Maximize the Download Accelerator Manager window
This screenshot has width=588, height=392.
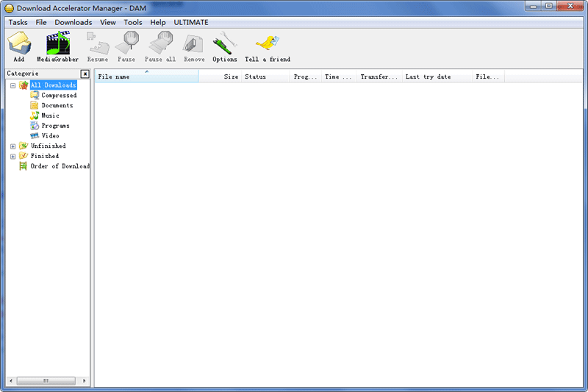548,7
